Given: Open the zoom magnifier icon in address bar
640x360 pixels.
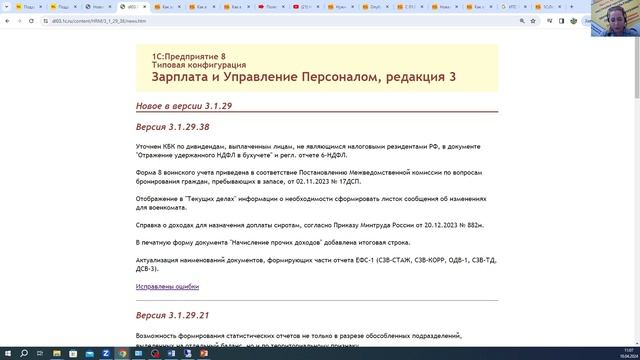Looking at the screenshot, I should [x=522, y=21].
